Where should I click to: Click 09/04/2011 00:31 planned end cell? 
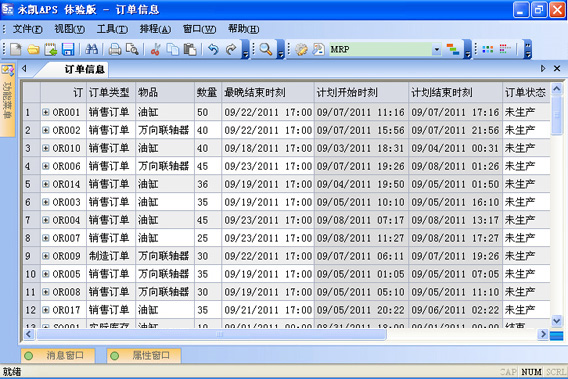click(455, 148)
